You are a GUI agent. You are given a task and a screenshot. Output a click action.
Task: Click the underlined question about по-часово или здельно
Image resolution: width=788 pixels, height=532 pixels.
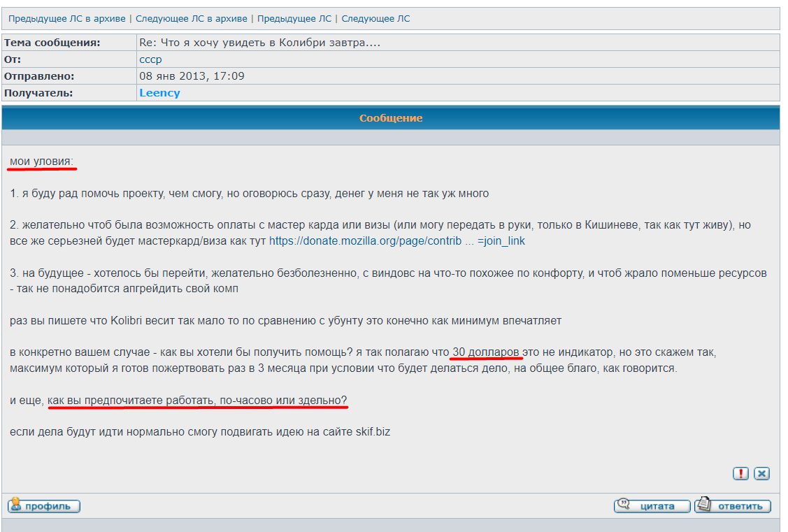(197, 401)
